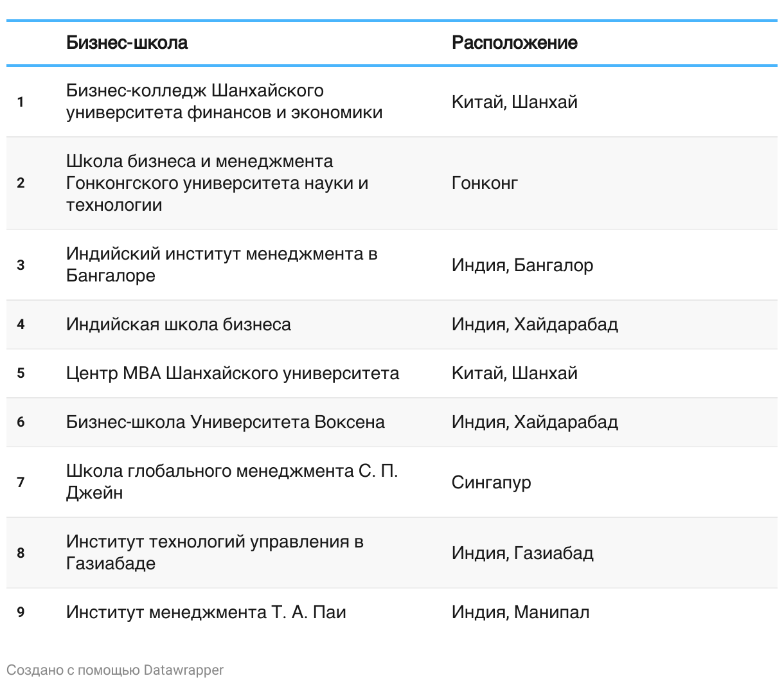Click Индия, Газиабад location cell

522,553
